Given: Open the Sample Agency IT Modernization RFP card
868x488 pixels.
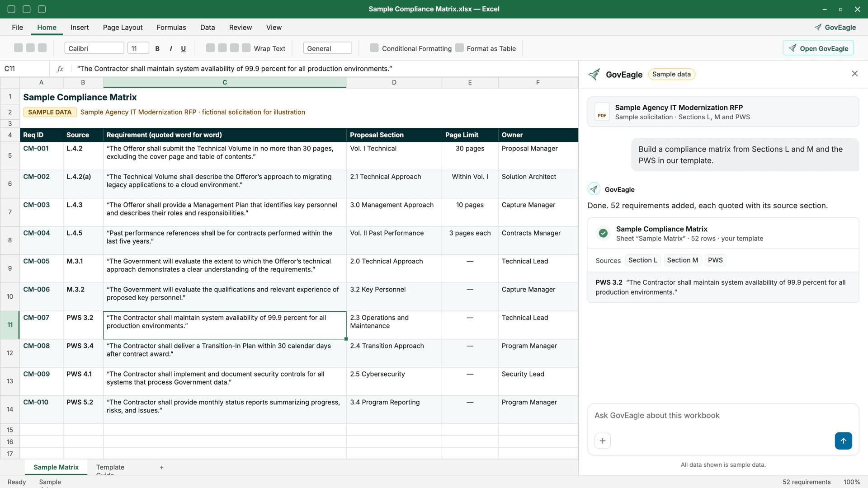Looking at the screenshot, I should (x=723, y=112).
